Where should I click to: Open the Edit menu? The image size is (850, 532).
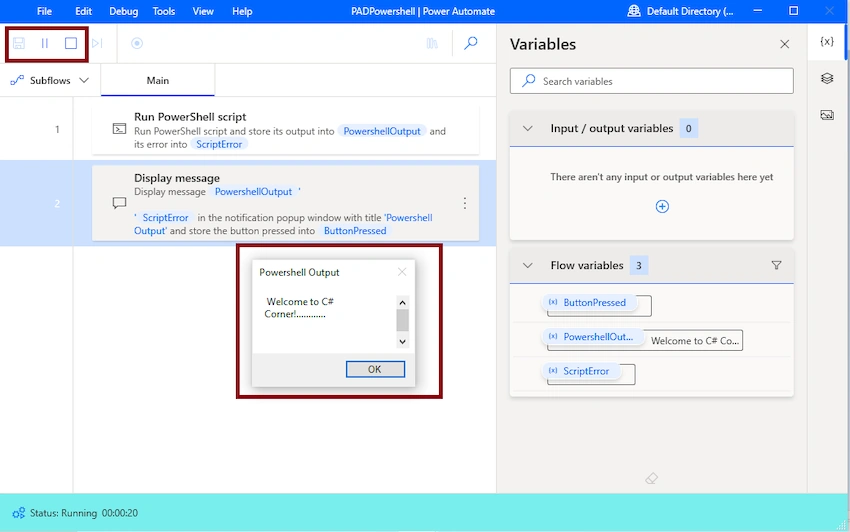tap(83, 11)
